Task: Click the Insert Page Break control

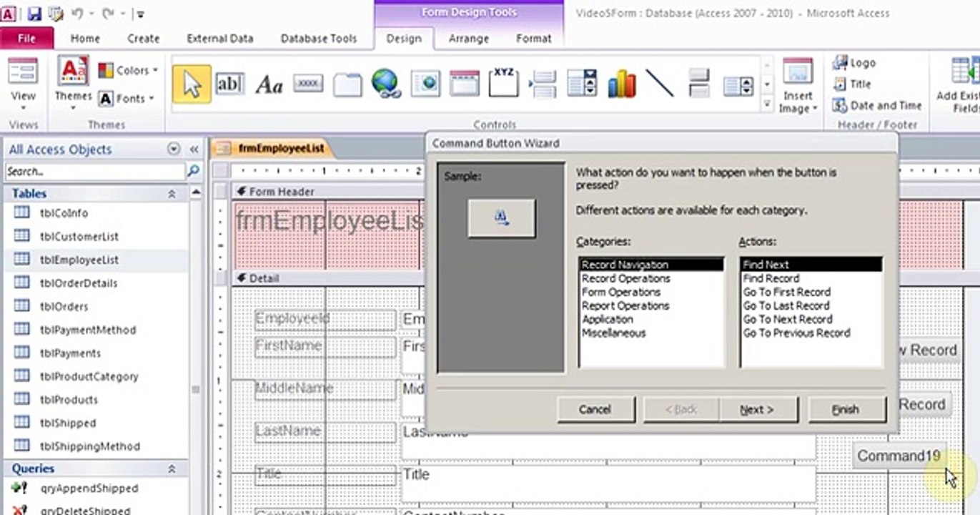Action: click(543, 84)
